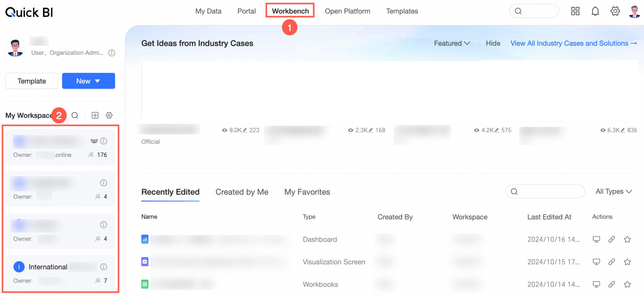Image resolution: width=644 pixels, height=296 pixels.
Task: Switch to Created by Me tab
Action: (242, 192)
